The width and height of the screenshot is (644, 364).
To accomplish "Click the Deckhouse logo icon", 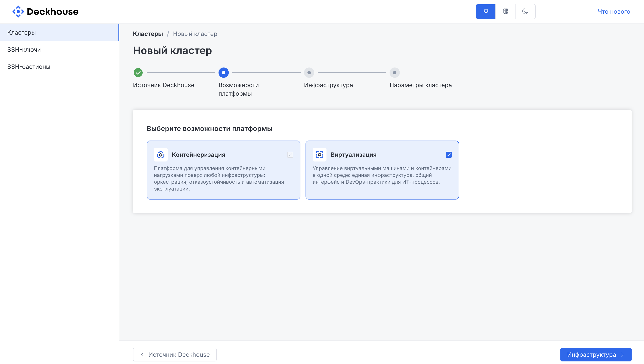I will tap(18, 12).
